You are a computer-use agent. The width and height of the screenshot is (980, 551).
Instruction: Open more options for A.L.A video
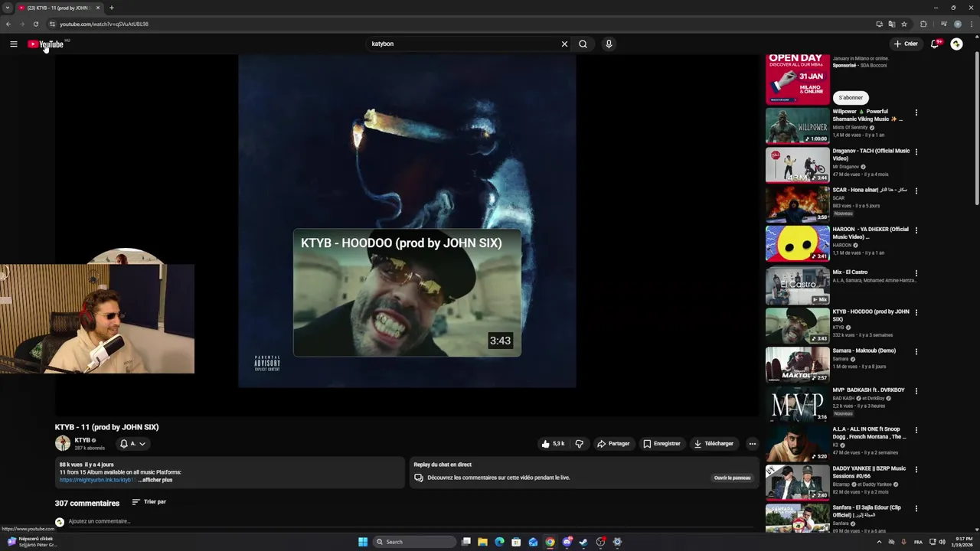tap(916, 430)
